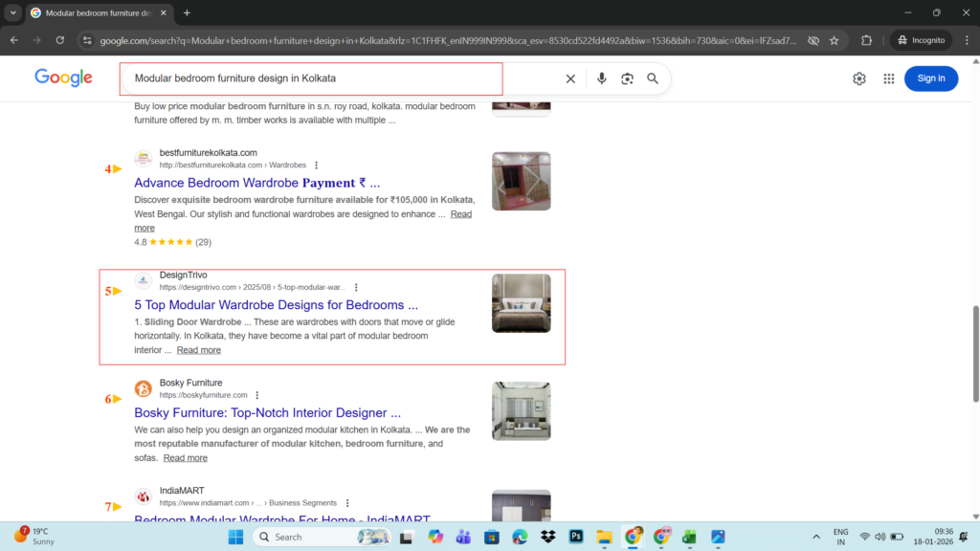Image resolution: width=980 pixels, height=551 pixels.
Task: Click the magnifier search button in search box
Action: (x=653, y=78)
